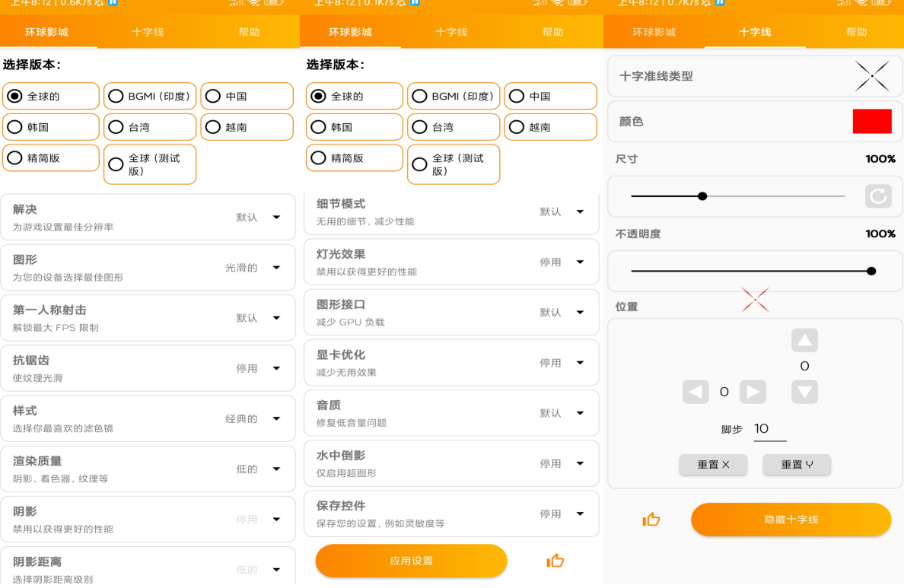Select 环球影城 tab in the middle screen

pos(351,32)
